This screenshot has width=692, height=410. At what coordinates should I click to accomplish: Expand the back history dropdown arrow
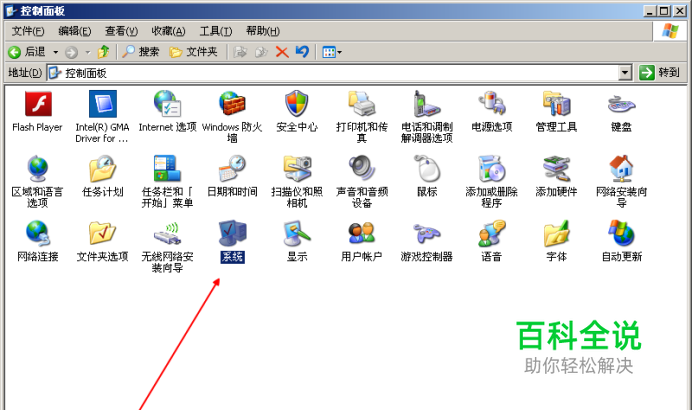click(56, 52)
